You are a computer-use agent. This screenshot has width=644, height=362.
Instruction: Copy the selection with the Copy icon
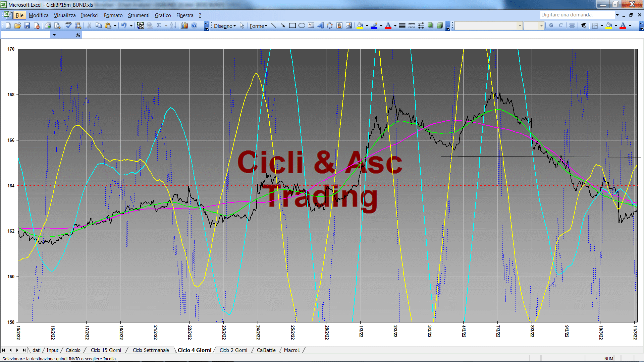coord(99,25)
